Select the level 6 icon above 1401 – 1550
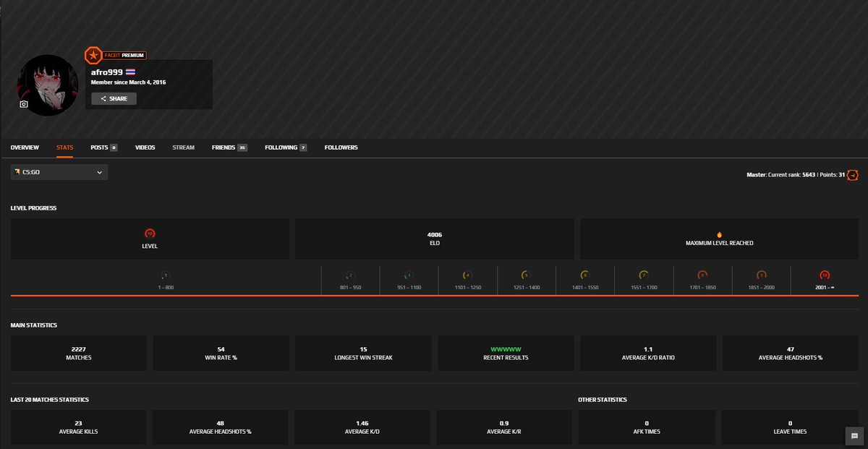 click(584, 275)
